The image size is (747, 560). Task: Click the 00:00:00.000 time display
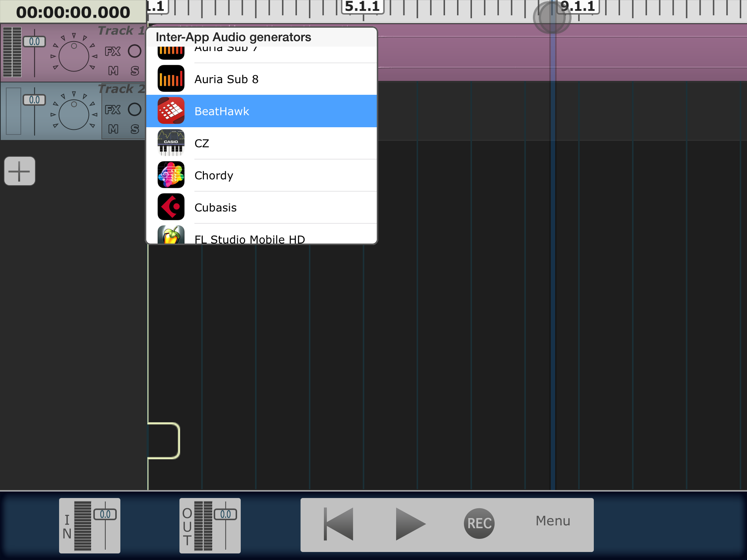[73, 12]
